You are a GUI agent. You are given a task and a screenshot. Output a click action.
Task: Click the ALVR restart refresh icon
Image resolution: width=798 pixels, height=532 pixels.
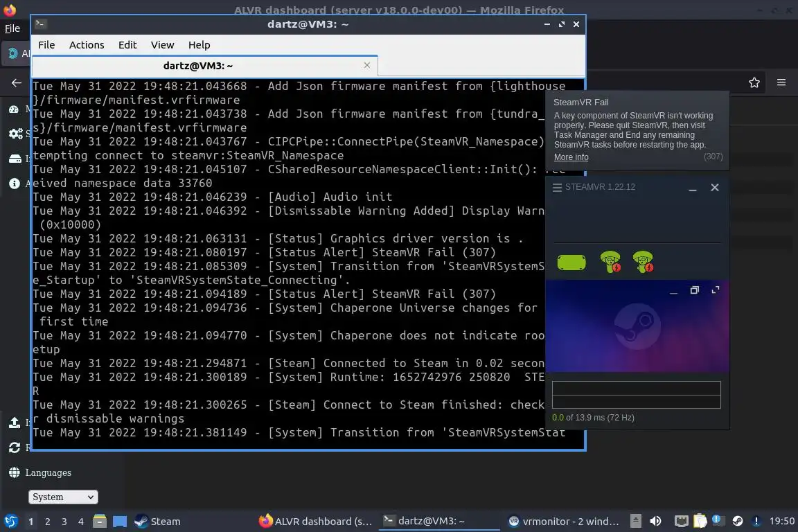tap(15, 447)
